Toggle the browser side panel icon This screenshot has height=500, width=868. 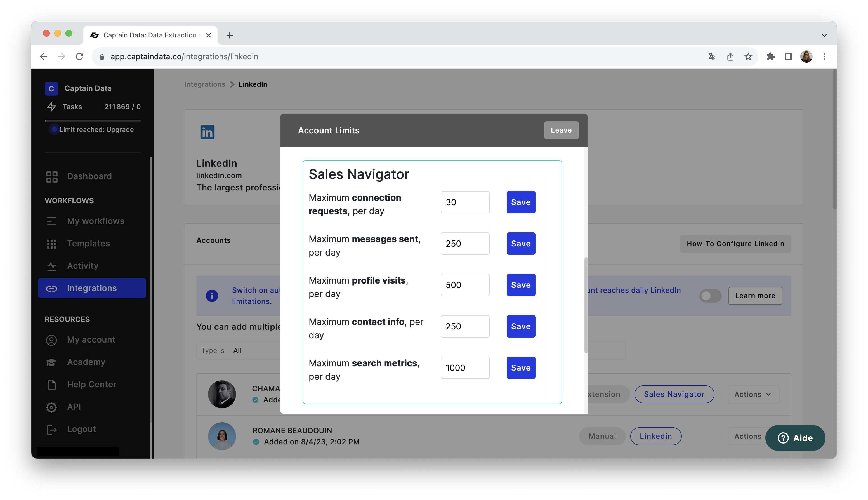pos(788,56)
